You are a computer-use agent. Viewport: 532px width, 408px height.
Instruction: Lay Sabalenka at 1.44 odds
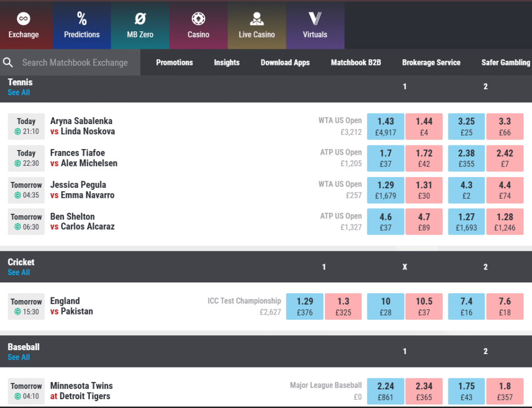click(424, 127)
